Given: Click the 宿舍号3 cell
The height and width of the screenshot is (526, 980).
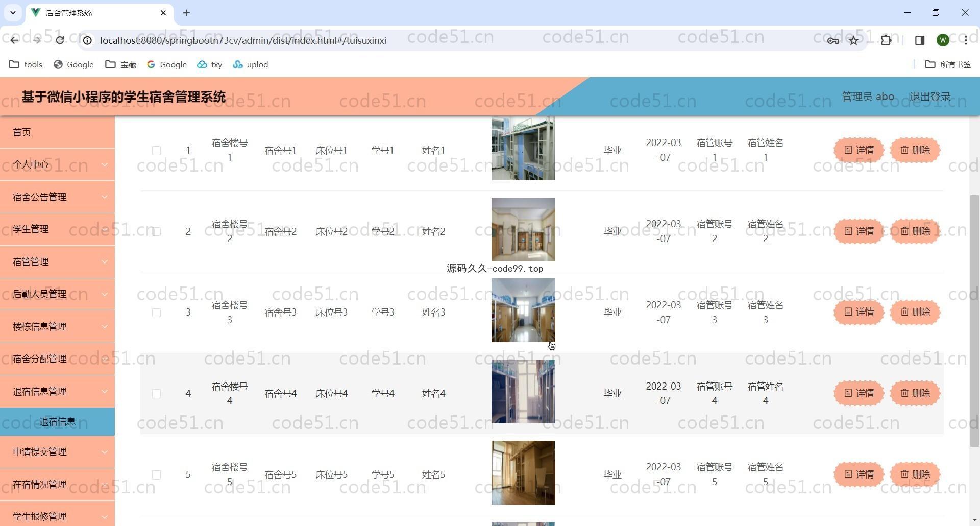Looking at the screenshot, I should [281, 313].
